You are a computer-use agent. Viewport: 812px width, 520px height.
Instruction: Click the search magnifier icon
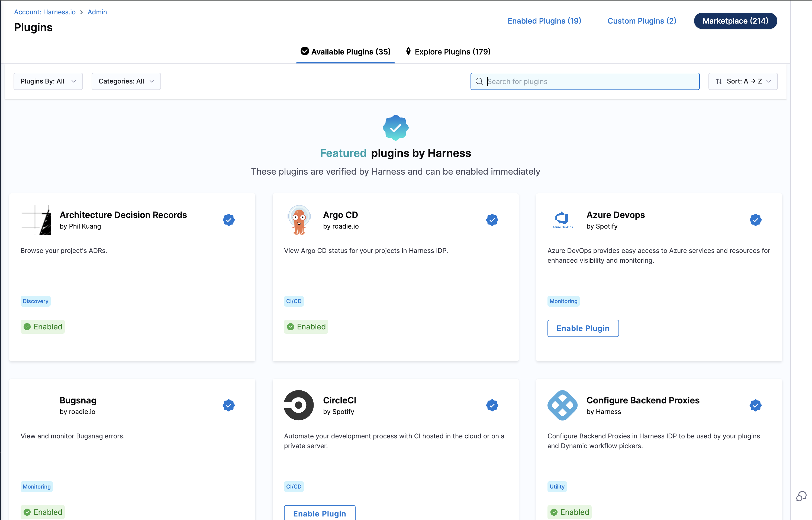479,81
